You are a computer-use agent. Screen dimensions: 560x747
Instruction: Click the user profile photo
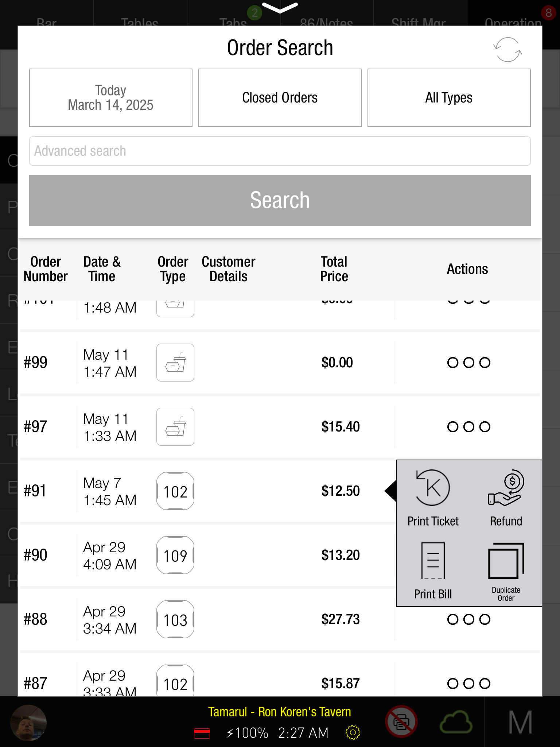tap(28, 723)
